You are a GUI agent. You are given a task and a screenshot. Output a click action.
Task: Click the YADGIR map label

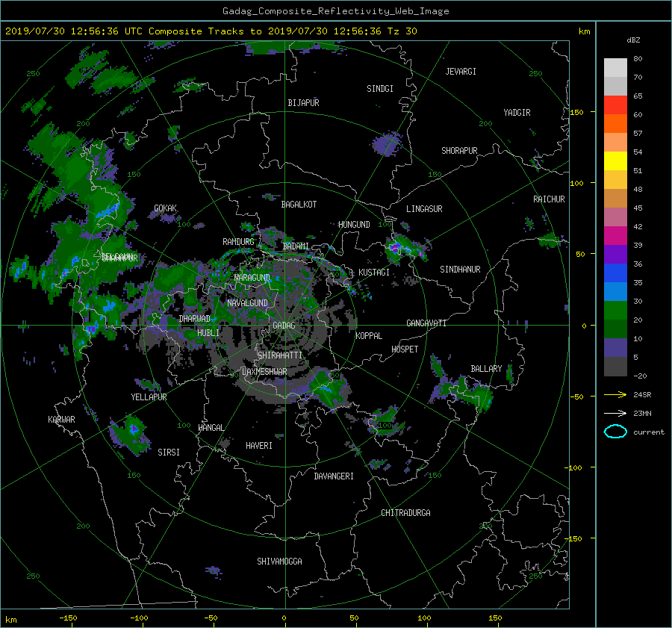tap(517, 113)
